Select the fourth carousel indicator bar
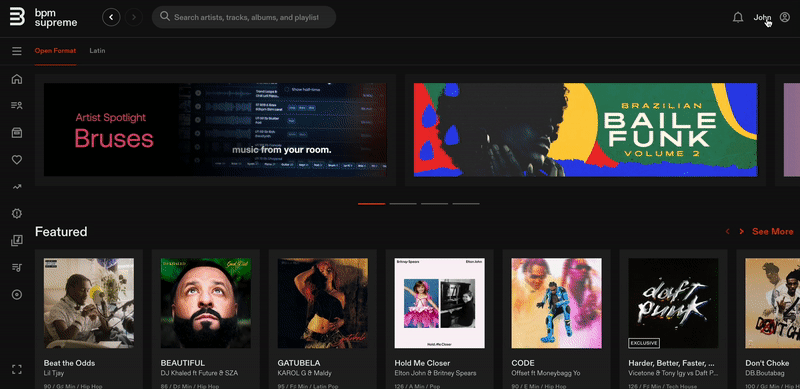Viewport: 800px width, 389px height. point(466,204)
